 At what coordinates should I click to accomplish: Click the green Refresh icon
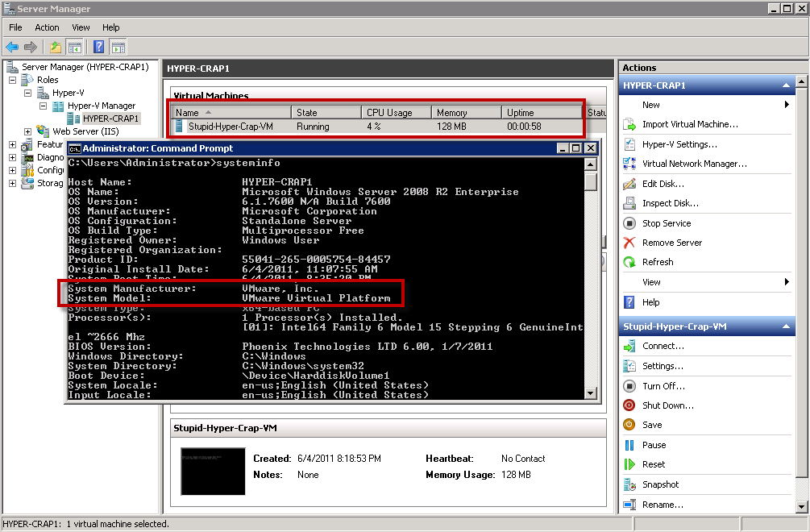click(629, 262)
